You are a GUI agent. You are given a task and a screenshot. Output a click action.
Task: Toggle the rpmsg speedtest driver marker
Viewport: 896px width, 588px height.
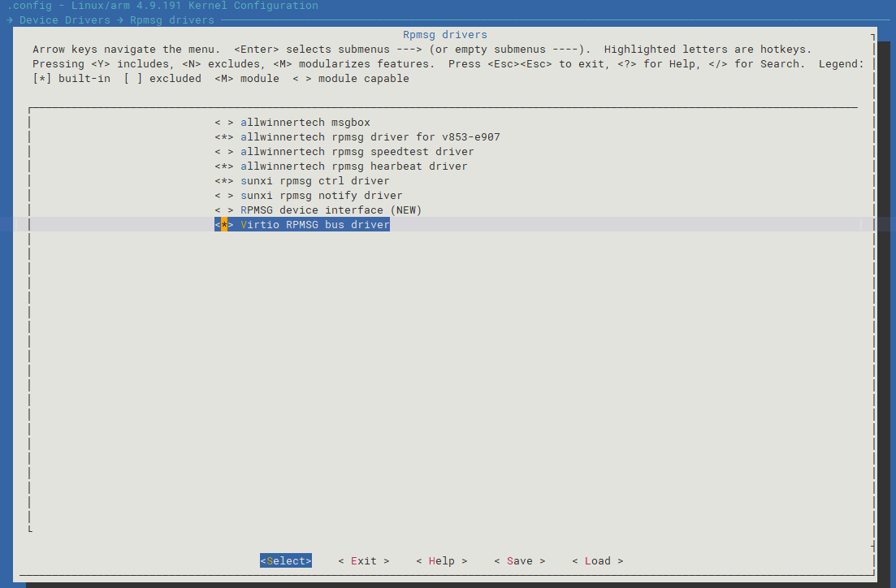pos(224,151)
